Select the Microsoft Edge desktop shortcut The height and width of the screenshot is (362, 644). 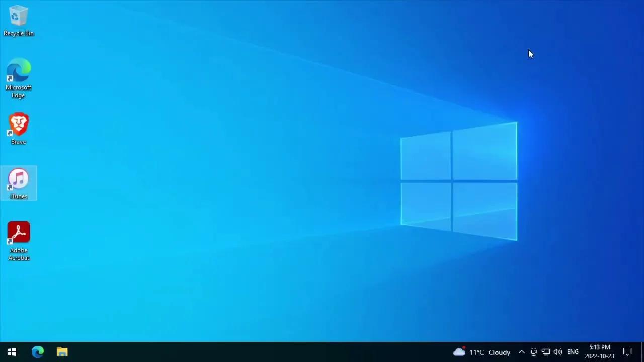(x=19, y=77)
